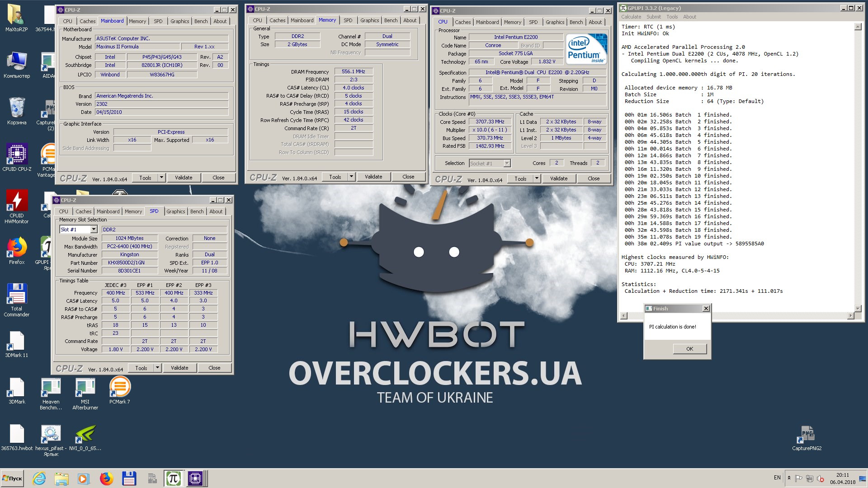
Task: Open the Компьютер desktop icon
Action: point(17,65)
